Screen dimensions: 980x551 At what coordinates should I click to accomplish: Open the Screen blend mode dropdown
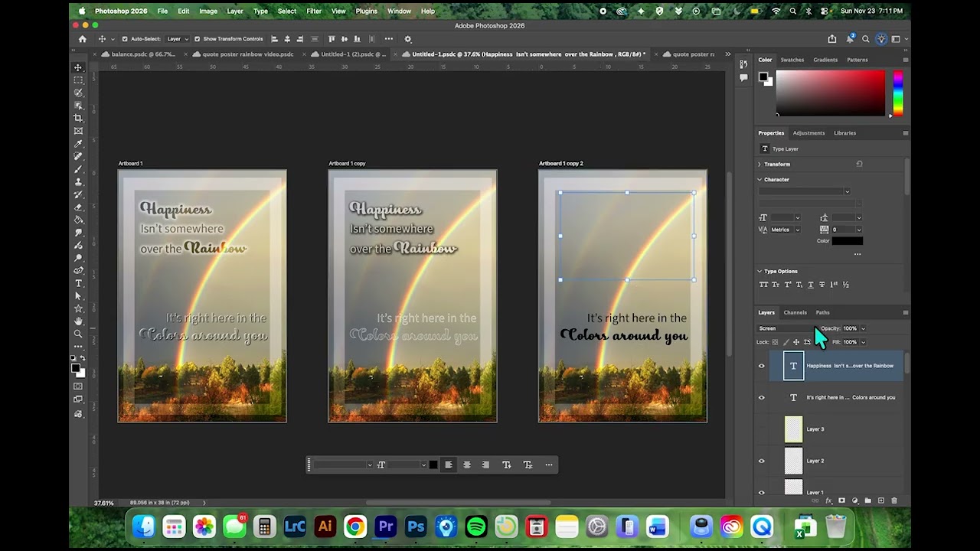(786, 328)
